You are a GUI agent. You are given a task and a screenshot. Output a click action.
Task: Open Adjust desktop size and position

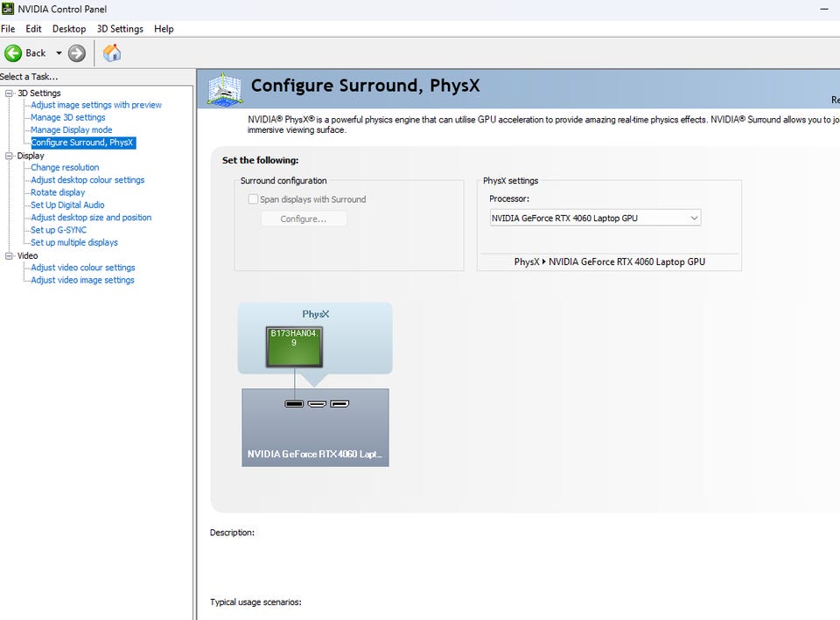pyautogui.click(x=91, y=218)
